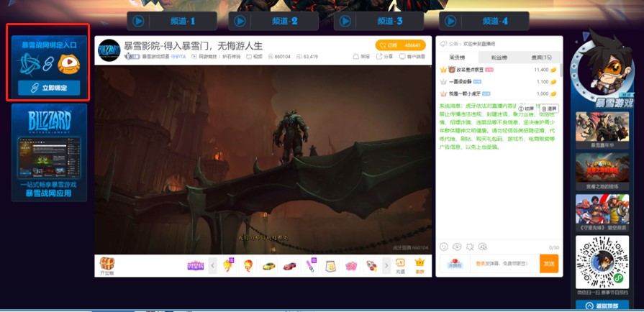
Task: Click the Blizzard streamer avatar
Action: pos(109,50)
